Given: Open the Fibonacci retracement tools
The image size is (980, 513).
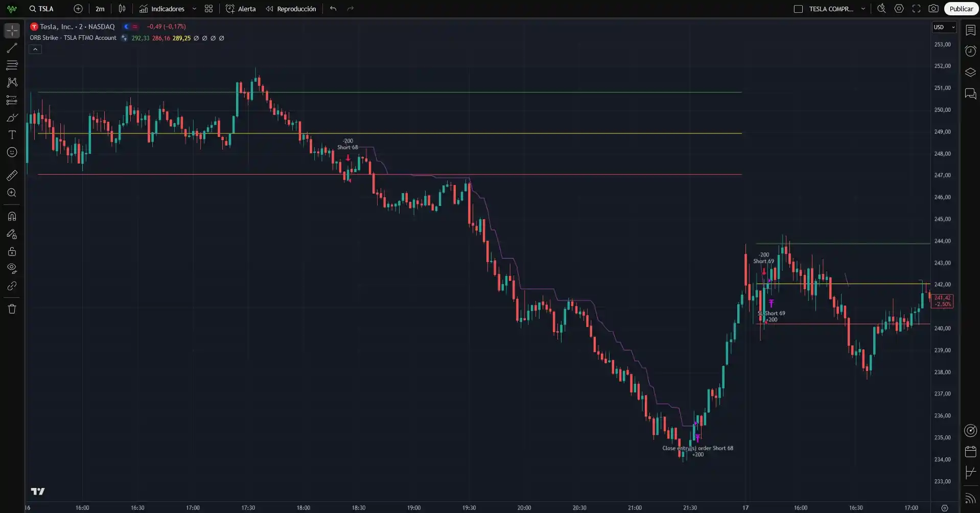Looking at the screenshot, I should pyautogui.click(x=11, y=65).
